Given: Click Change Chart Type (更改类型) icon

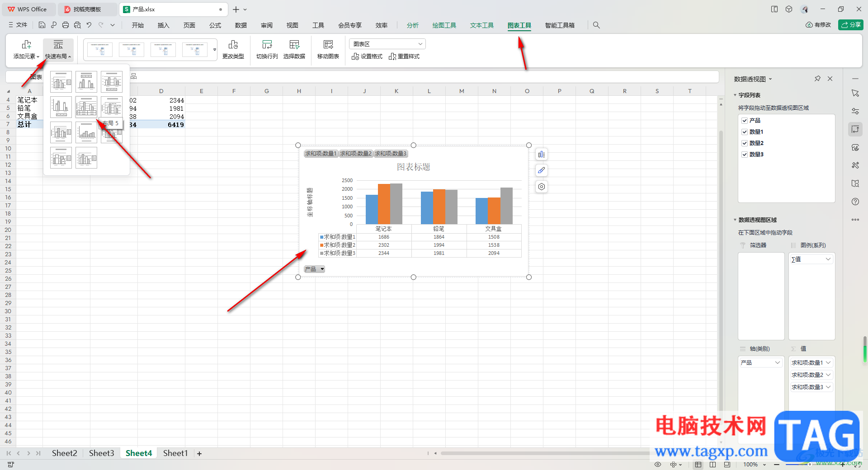Looking at the screenshot, I should [233, 45].
